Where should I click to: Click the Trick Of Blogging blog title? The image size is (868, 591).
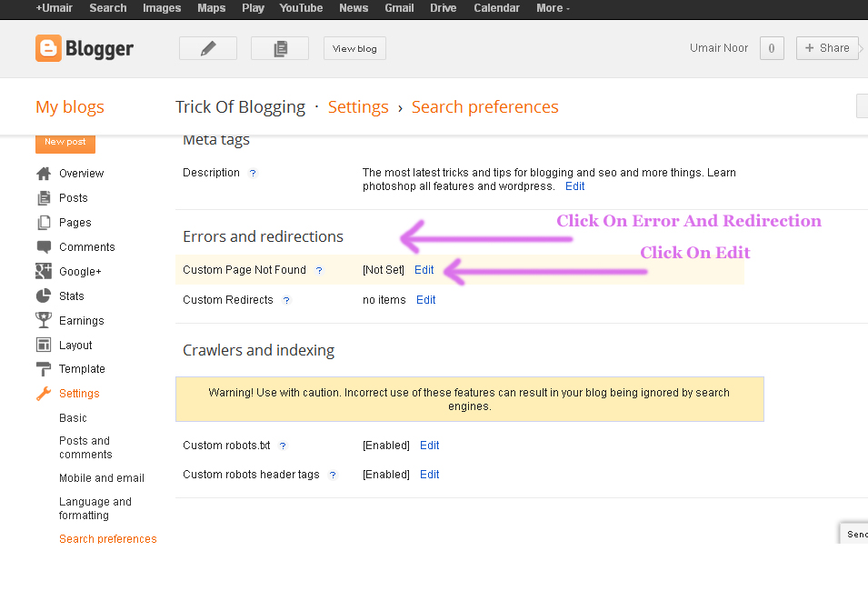point(240,107)
